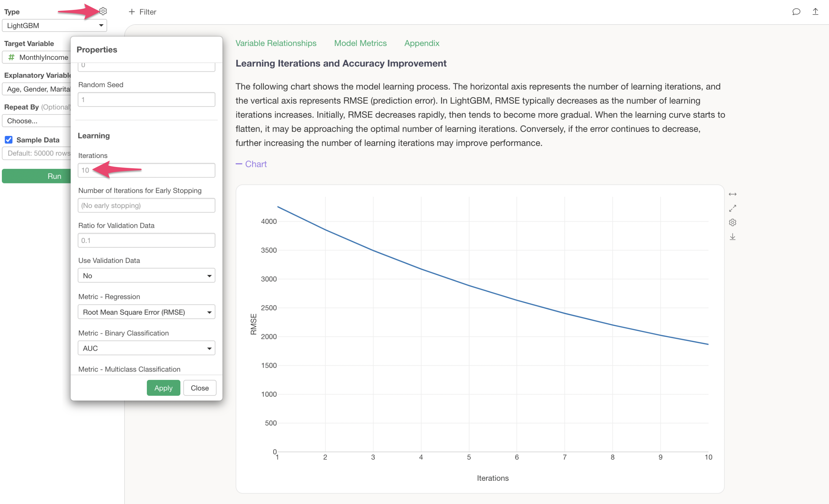The image size is (829, 504).
Task: Click the plus icon beside Filter
Action: click(x=132, y=12)
